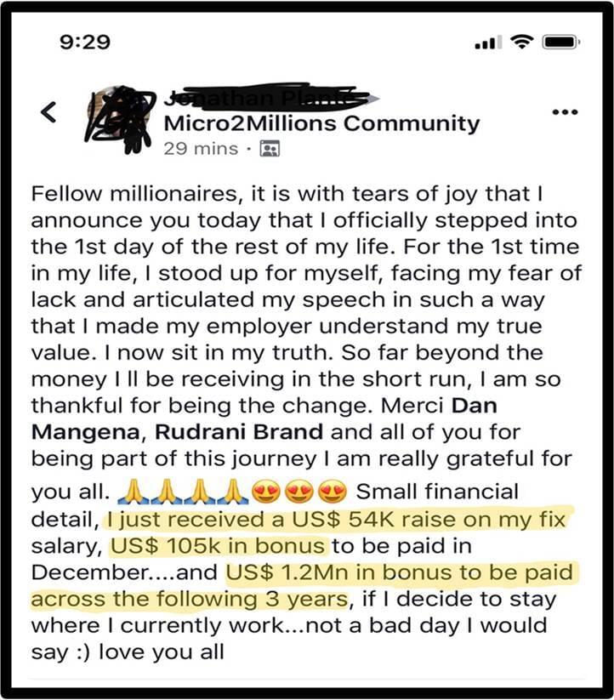Go back using the left chevron

[50, 112]
